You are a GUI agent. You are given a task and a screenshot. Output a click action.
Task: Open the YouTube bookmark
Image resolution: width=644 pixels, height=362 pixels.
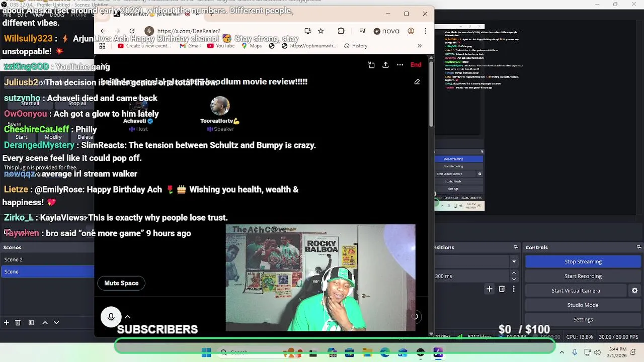[221, 46]
